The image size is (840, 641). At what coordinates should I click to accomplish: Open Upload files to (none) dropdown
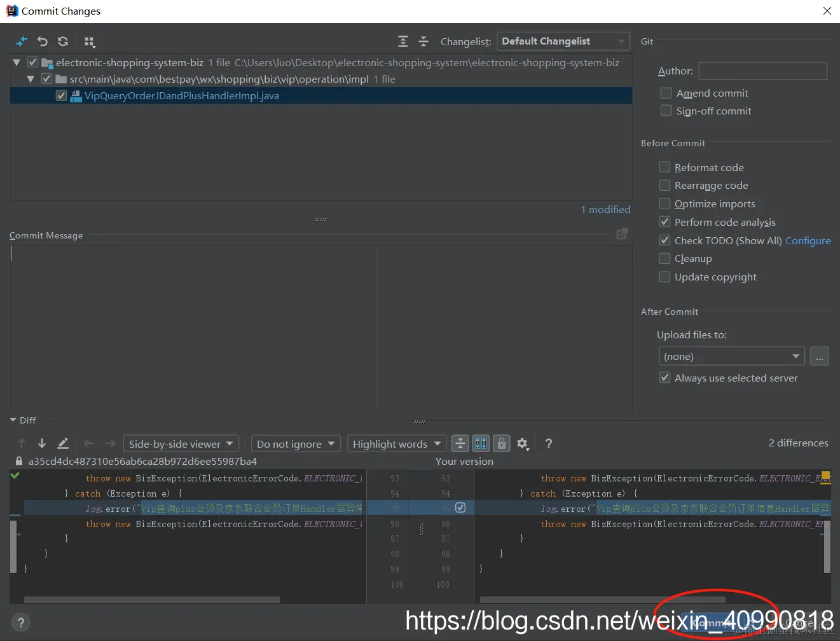(x=732, y=356)
